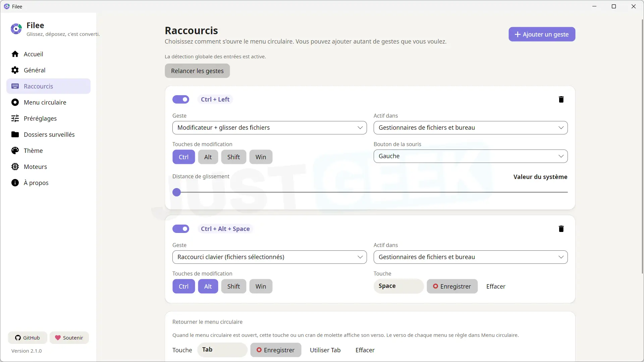Toggle Alt modifier in the Ctrl + Left card
644x362 pixels.
(x=208, y=157)
